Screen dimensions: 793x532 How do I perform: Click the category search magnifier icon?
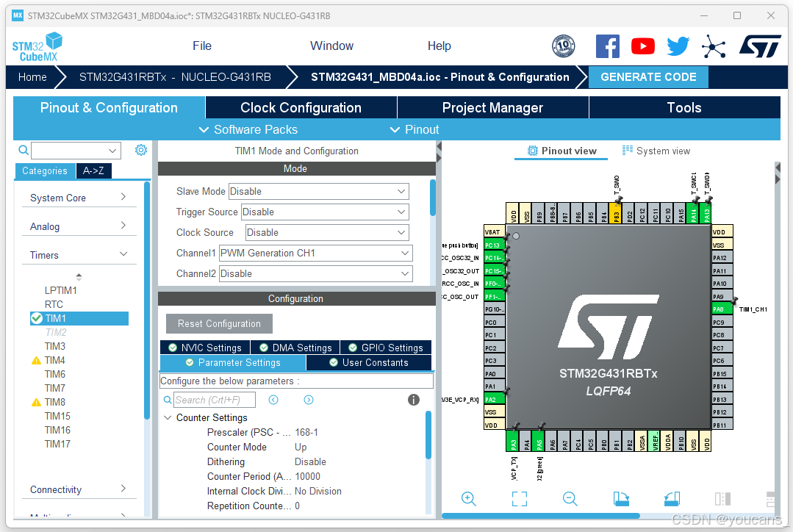point(24,150)
